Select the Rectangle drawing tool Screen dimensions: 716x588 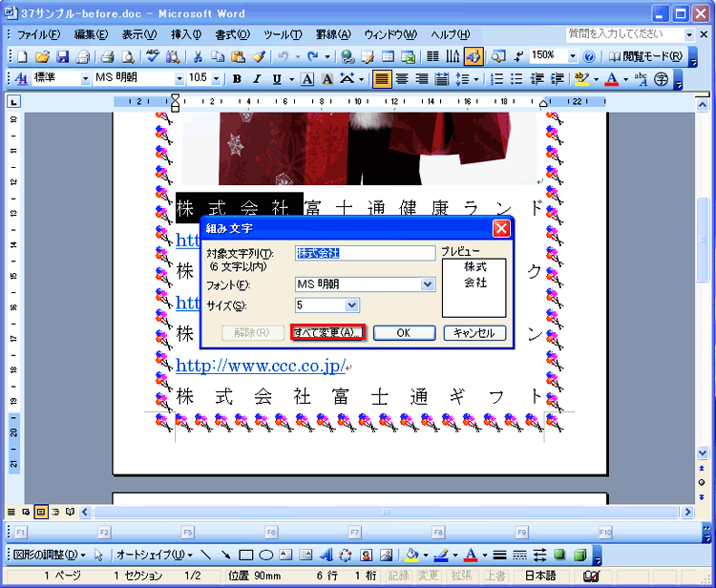[x=245, y=555]
